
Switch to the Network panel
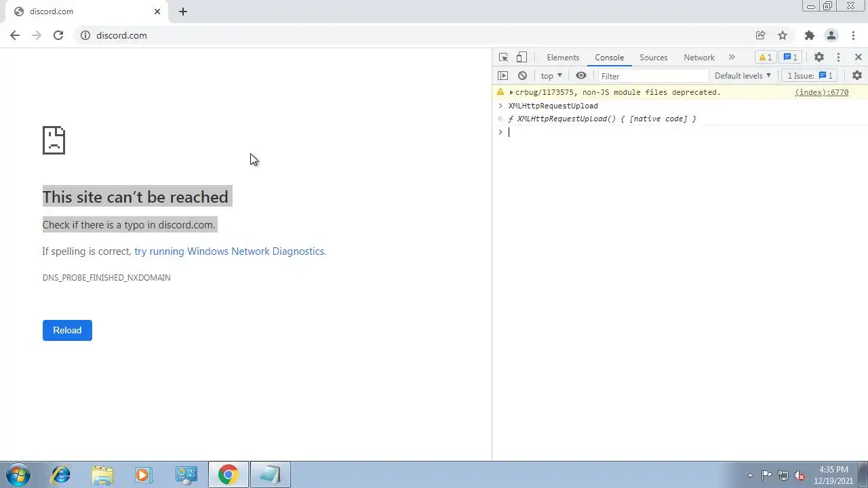pyautogui.click(x=699, y=58)
